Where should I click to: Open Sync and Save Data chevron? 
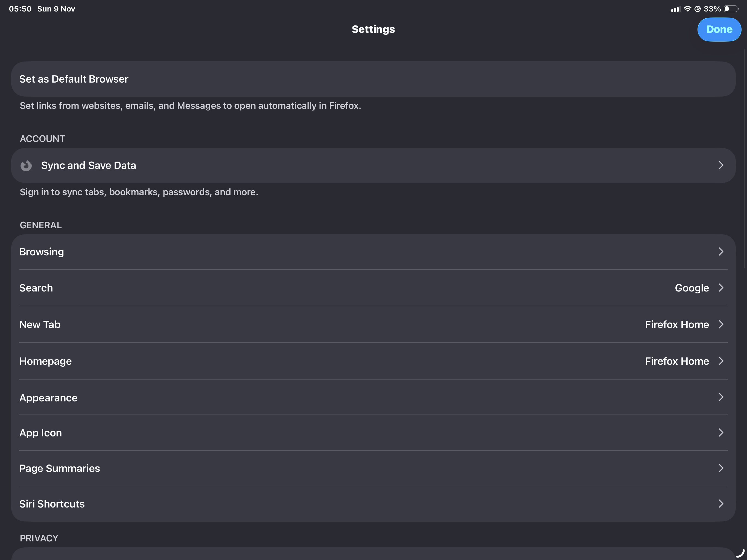coord(721,165)
